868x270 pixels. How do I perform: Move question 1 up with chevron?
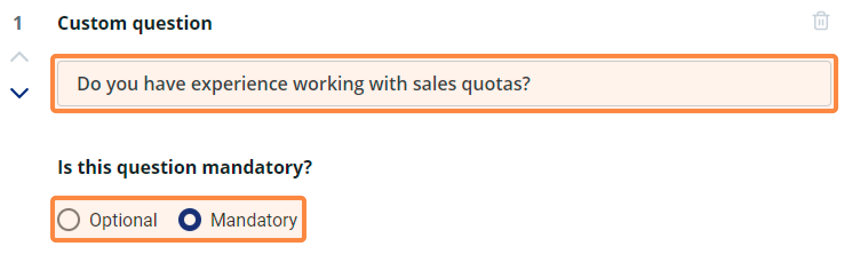click(x=19, y=57)
